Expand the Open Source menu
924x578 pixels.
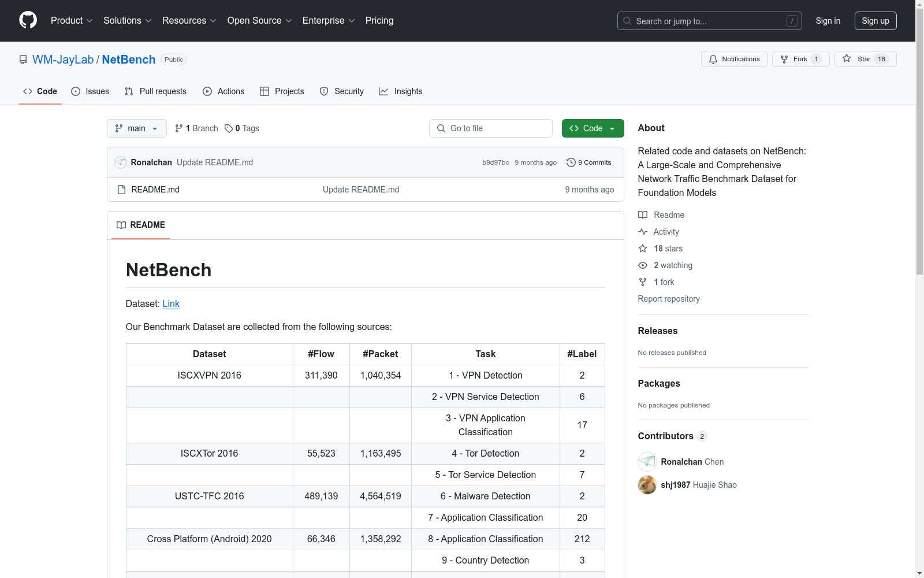tap(259, 21)
